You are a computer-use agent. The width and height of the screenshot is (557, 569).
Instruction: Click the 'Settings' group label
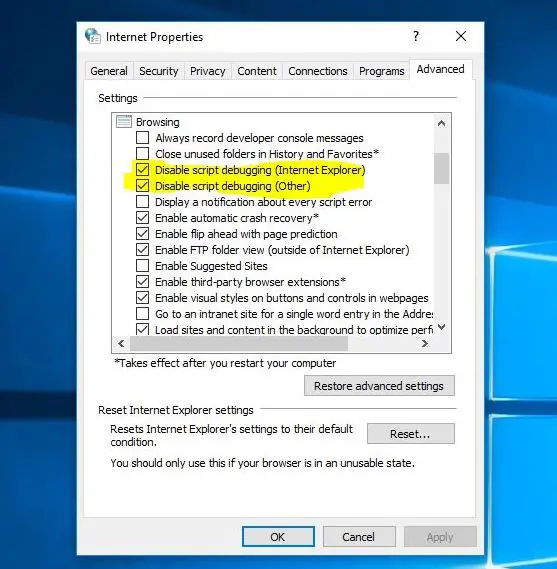coord(118,98)
